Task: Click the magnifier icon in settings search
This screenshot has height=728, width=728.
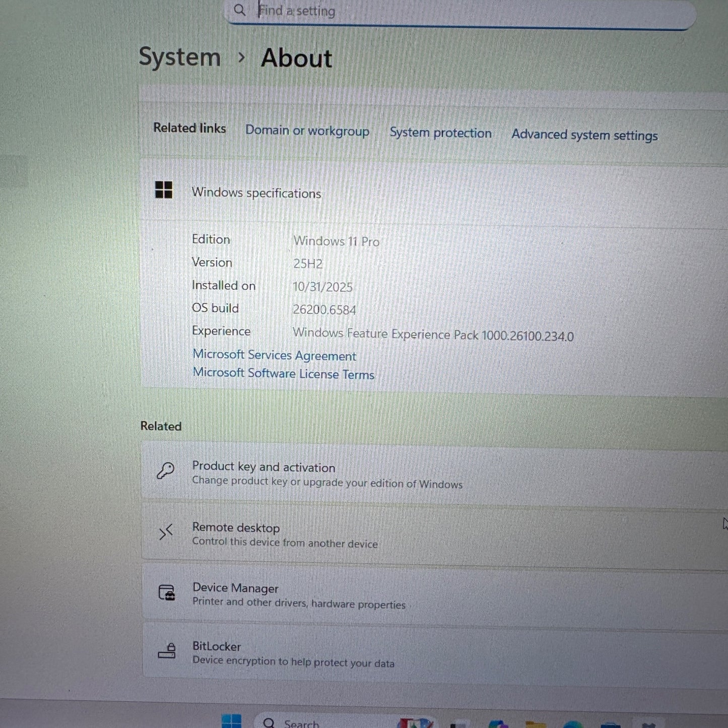Action: [240, 10]
